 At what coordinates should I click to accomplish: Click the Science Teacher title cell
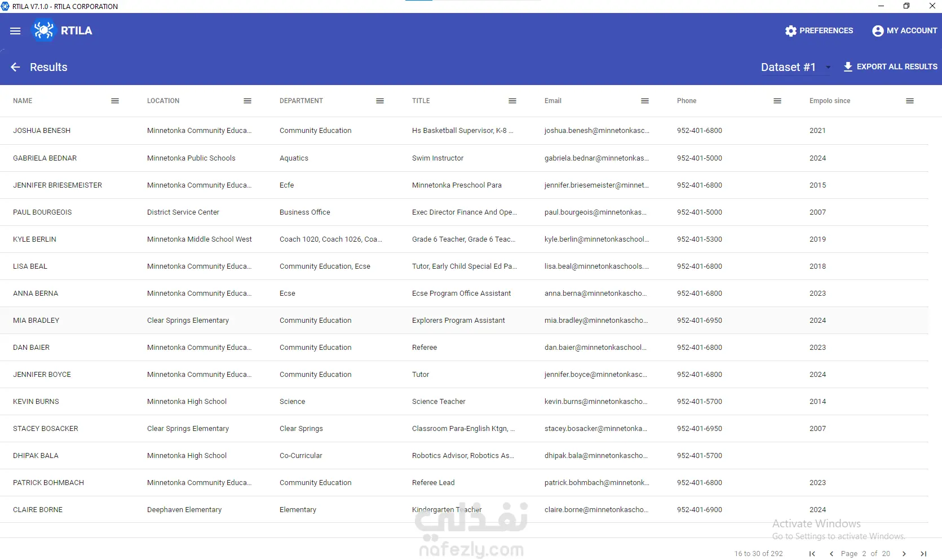click(439, 402)
